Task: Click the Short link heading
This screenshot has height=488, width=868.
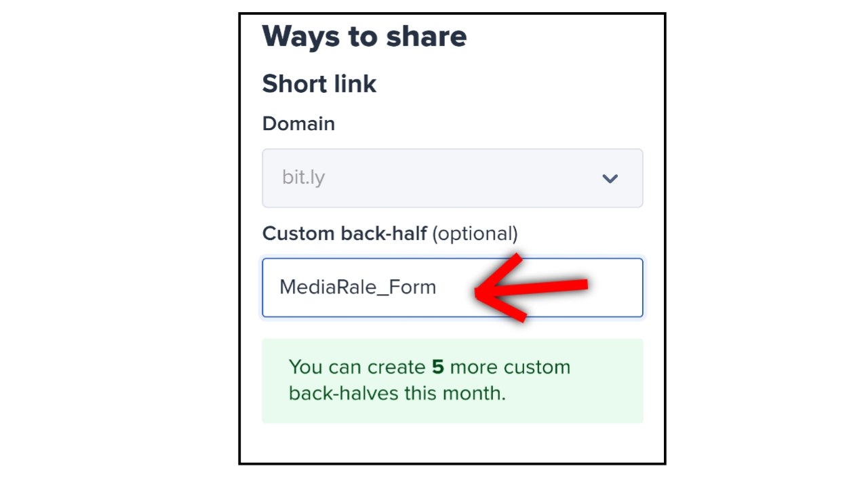Action: tap(319, 83)
